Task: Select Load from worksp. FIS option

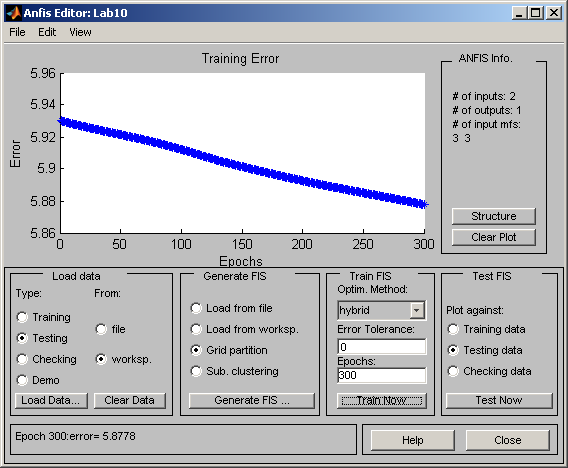Action: [196, 329]
